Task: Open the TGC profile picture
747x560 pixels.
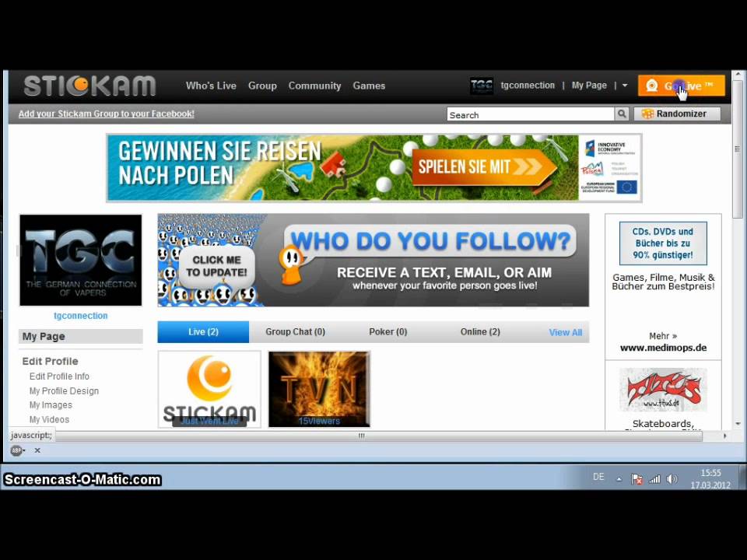Action: pos(80,260)
